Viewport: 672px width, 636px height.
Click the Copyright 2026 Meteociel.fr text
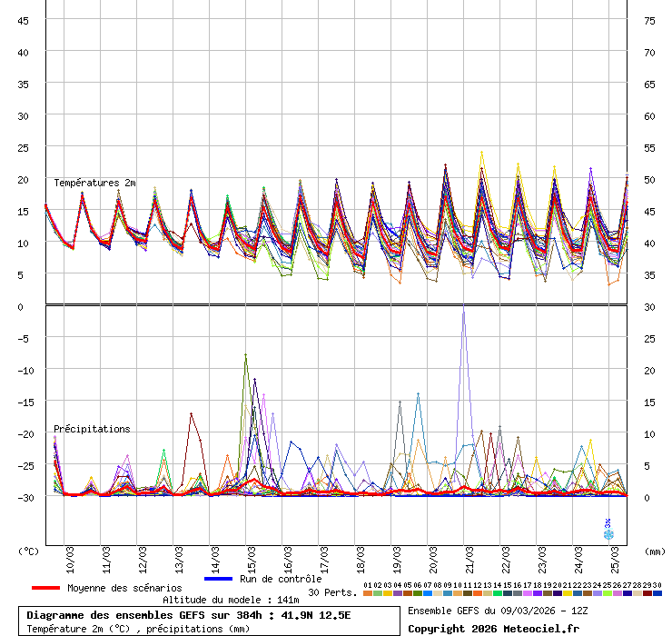coord(493,628)
